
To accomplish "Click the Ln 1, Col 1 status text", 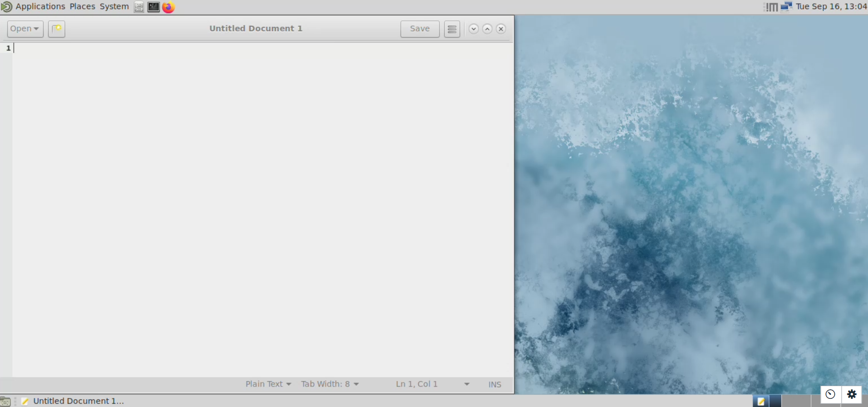I will [417, 384].
